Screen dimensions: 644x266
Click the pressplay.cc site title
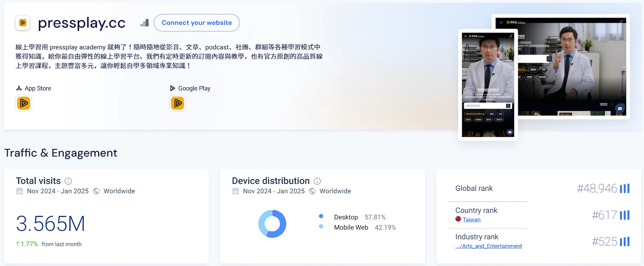(82, 23)
